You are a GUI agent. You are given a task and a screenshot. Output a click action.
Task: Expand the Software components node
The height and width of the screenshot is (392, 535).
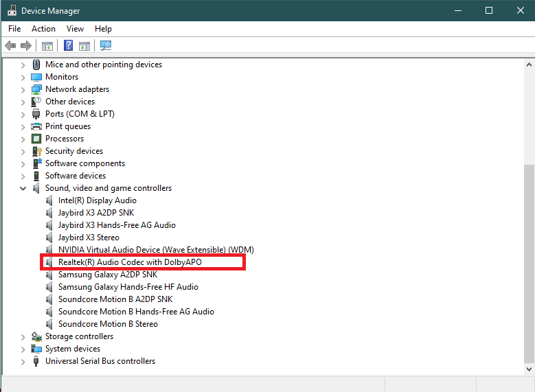(23, 164)
